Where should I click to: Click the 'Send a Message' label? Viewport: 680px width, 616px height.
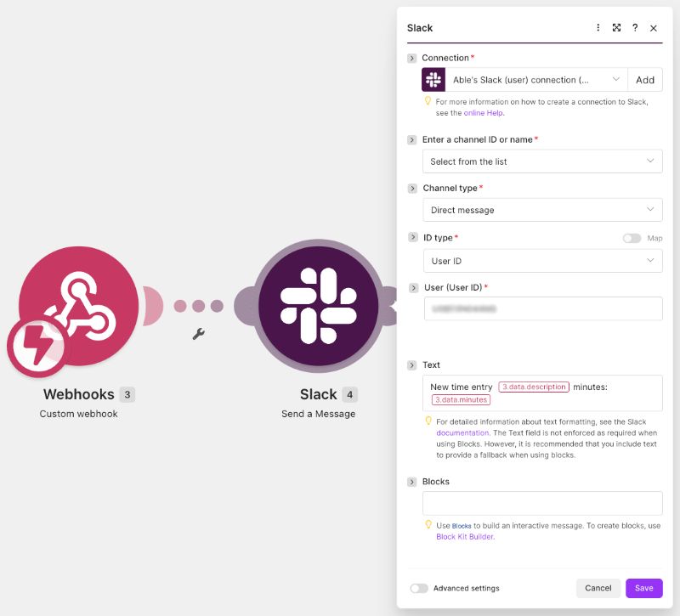[x=318, y=414]
